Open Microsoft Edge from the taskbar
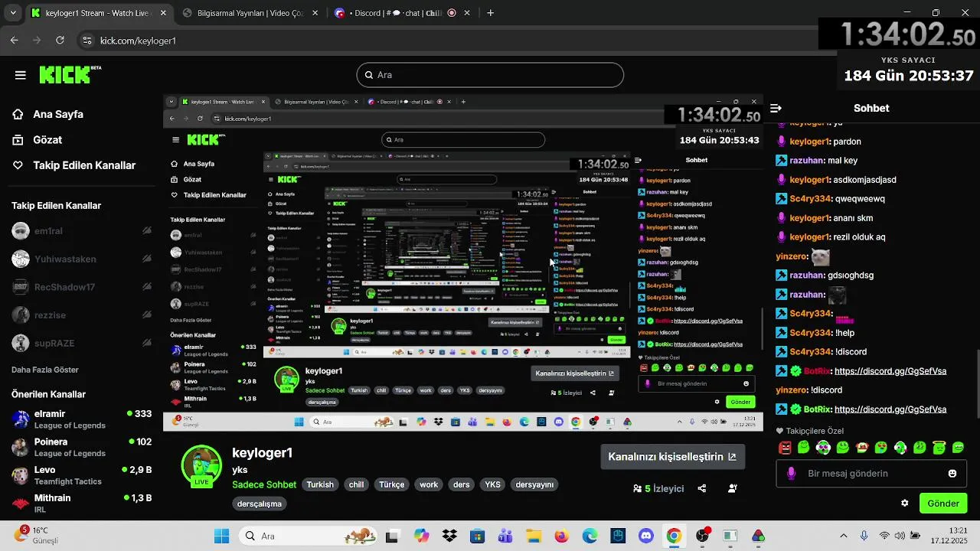 click(590, 536)
